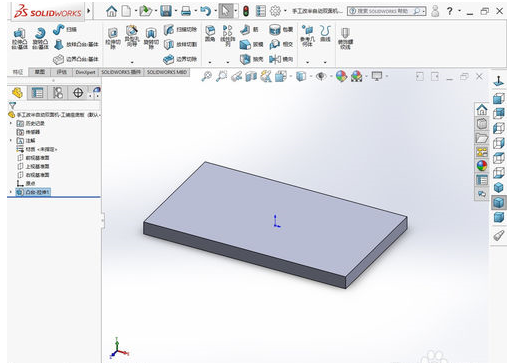524x363 pixels.
Task: Open the View Palette task pane tab
Action: pos(482,152)
